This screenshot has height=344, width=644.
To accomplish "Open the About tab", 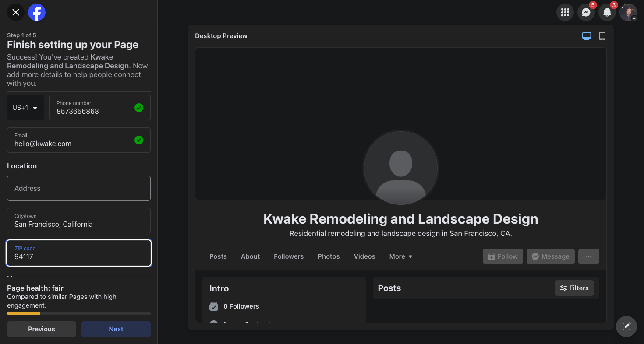I will pos(251,256).
